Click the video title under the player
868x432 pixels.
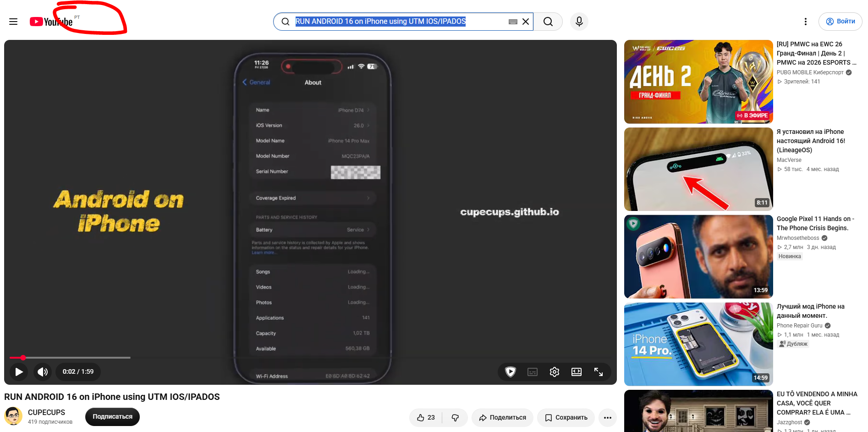click(112, 397)
